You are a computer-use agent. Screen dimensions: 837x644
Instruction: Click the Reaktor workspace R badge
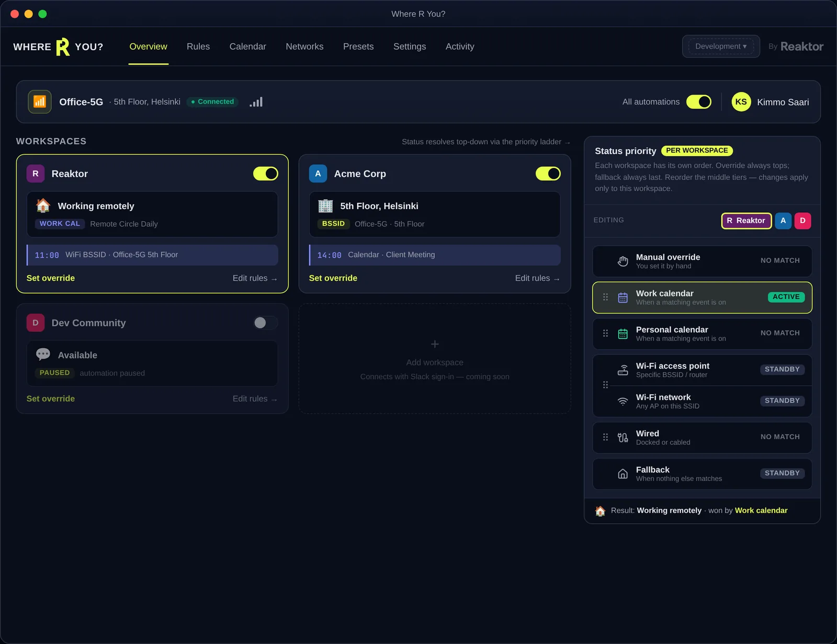[36, 174]
